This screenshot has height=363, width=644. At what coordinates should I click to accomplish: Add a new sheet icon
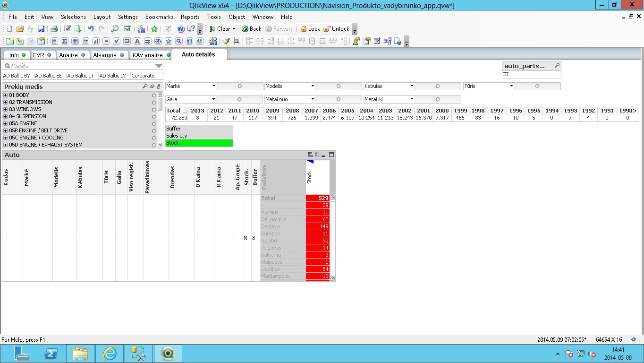coord(10,41)
